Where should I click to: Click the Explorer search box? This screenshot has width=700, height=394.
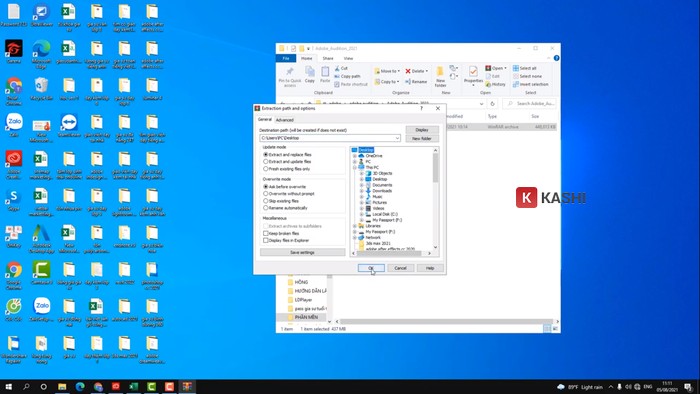tap(530, 104)
